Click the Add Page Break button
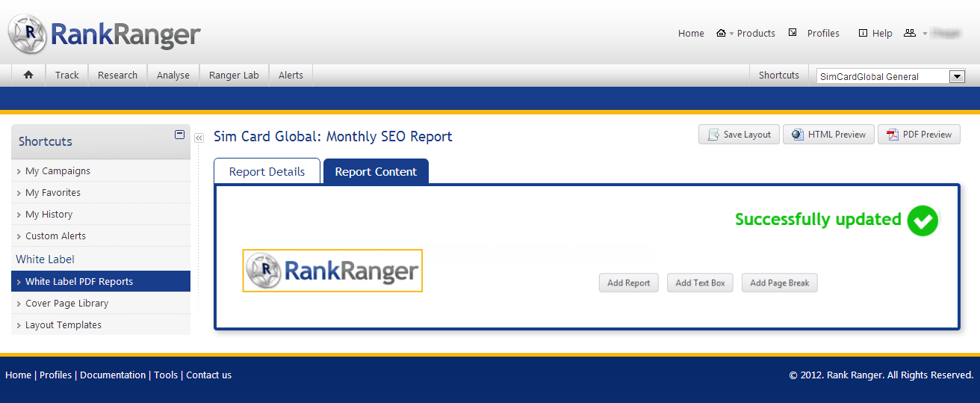Viewport: 980px width, 403px height. (780, 283)
